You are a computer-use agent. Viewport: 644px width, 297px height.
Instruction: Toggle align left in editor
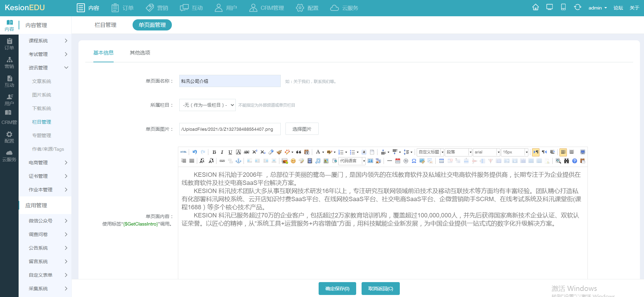[x=563, y=152]
